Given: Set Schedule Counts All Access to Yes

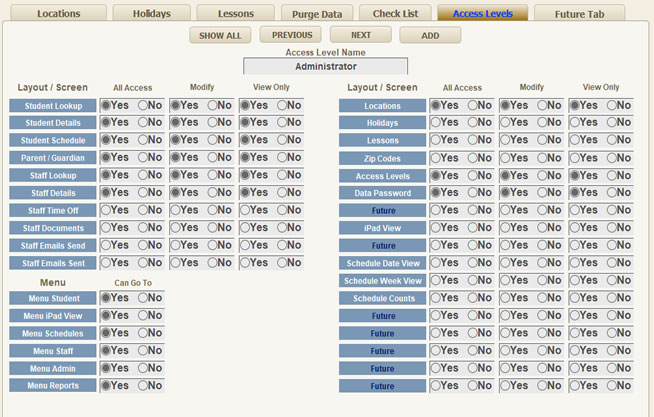Looking at the screenshot, I should 435,298.
